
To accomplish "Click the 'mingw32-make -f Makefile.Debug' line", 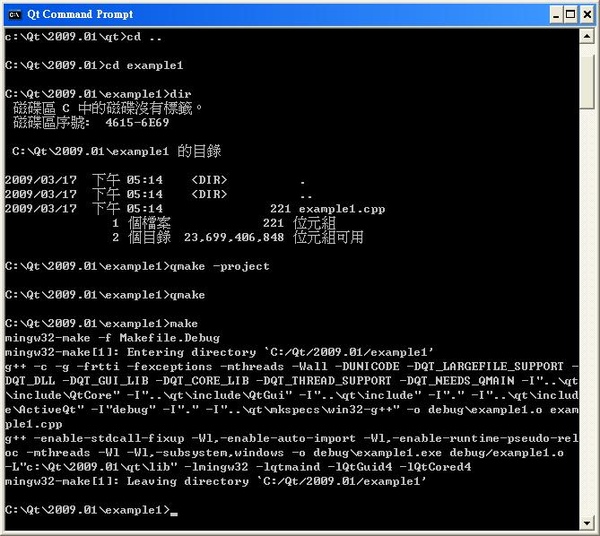I will coord(112,338).
